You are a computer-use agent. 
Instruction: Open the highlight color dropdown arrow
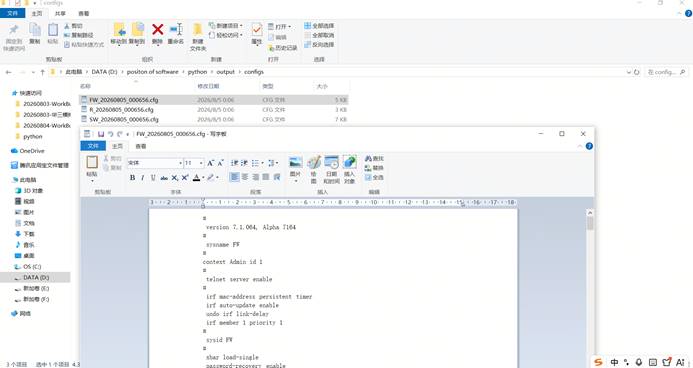(217, 178)
